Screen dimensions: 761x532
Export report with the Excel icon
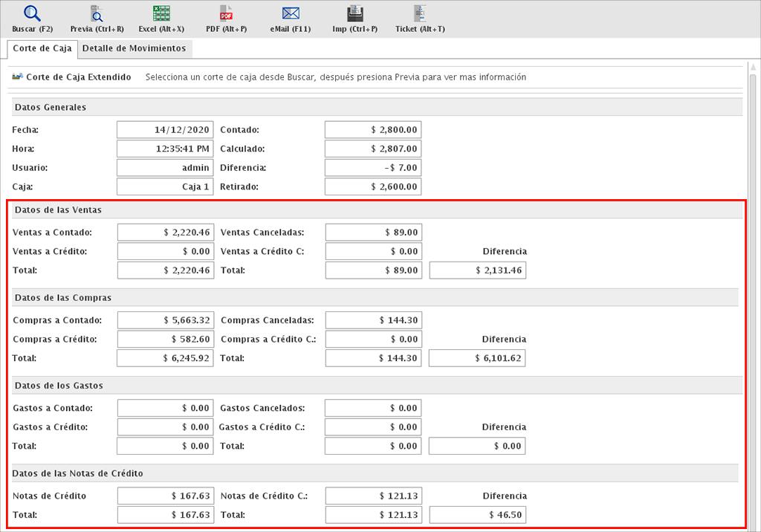161,13
